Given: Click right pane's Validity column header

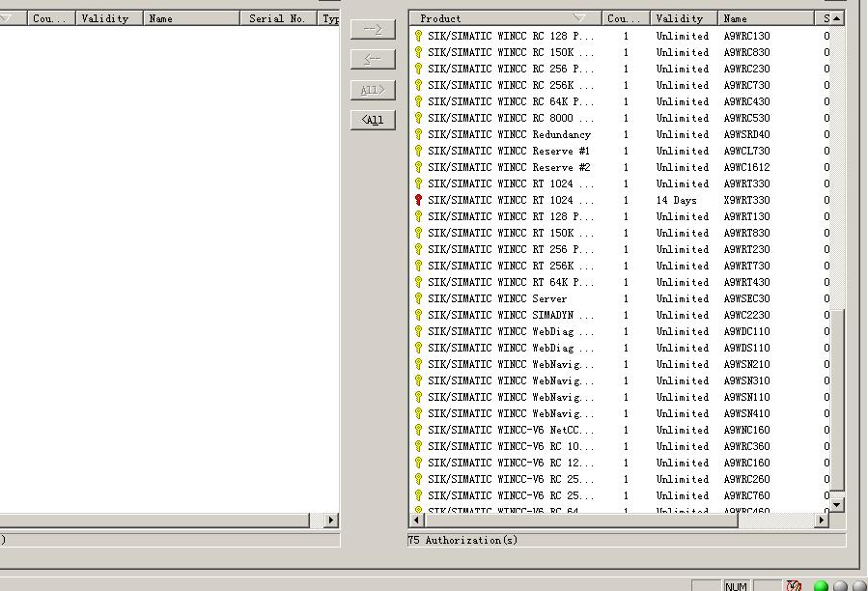Looking at the screenshot, I should point(685,18).
